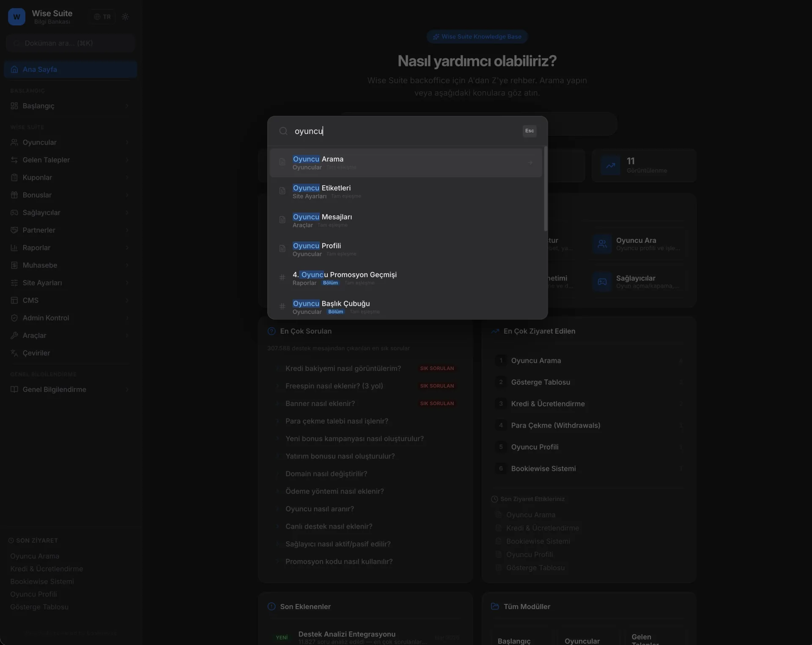The height and width of the screenshot is (645, 812).
Task: Click the Çeviriler translate icon
Action: click(14, 353)
